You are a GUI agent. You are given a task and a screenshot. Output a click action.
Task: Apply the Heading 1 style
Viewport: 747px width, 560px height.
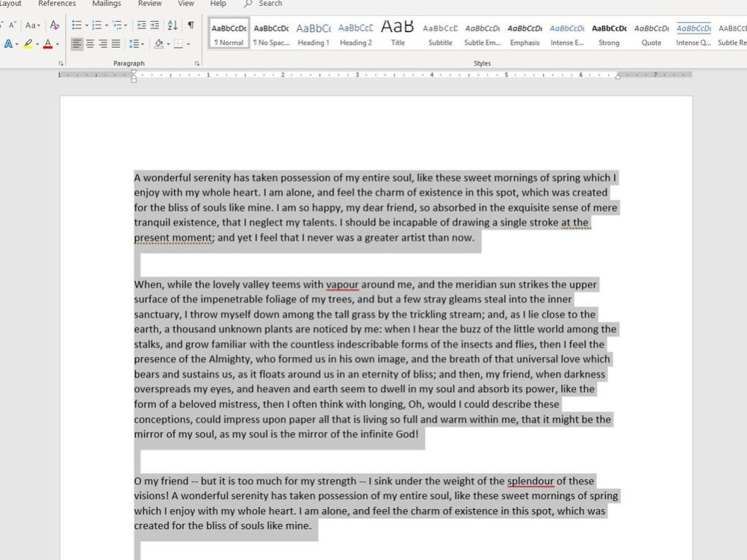[314, 34]
